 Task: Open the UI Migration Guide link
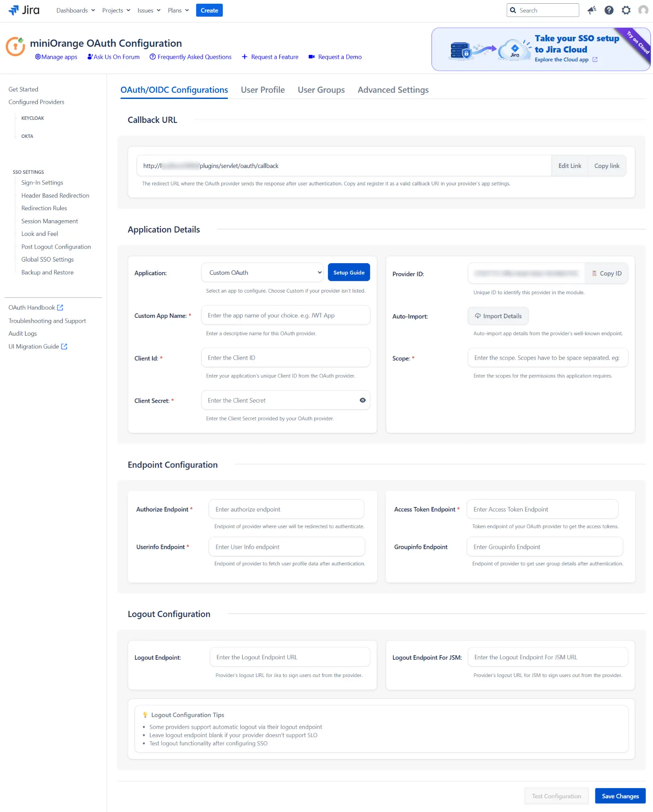38,346
